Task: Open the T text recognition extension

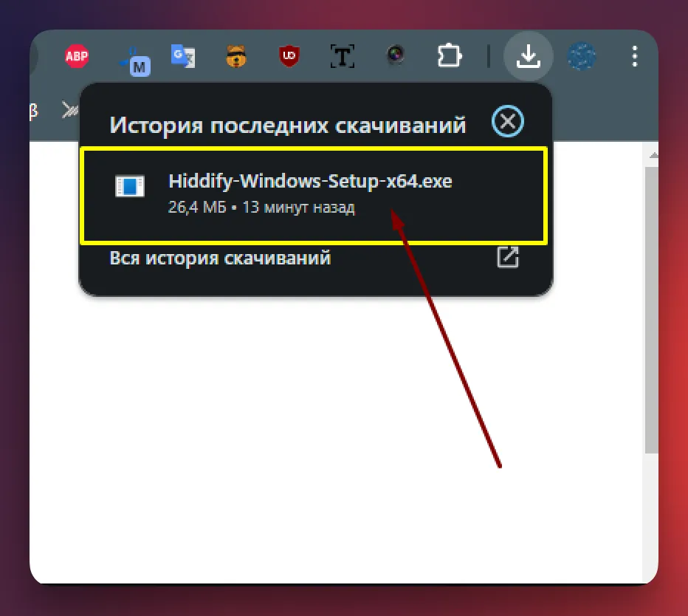Action: click(x=343, y=56)
